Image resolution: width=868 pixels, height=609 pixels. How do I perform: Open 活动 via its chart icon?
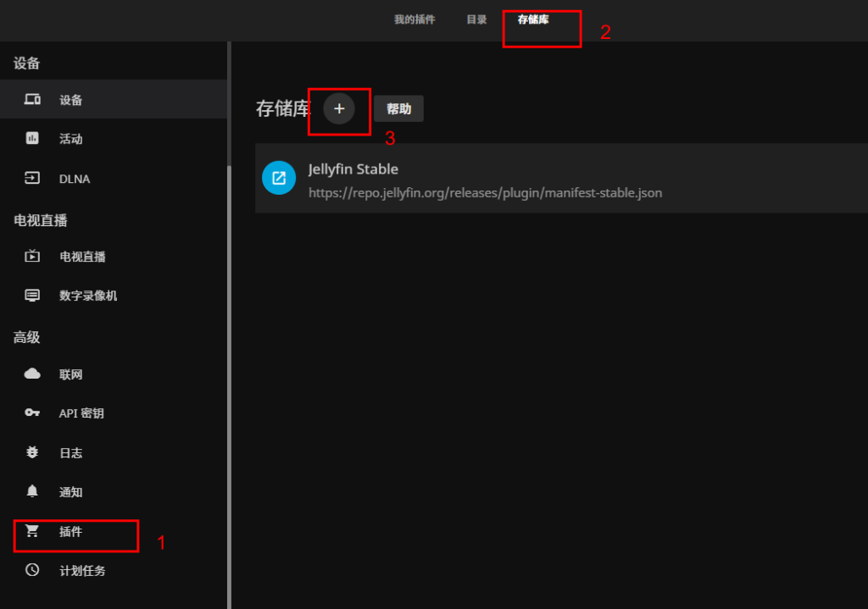(32, 139)
